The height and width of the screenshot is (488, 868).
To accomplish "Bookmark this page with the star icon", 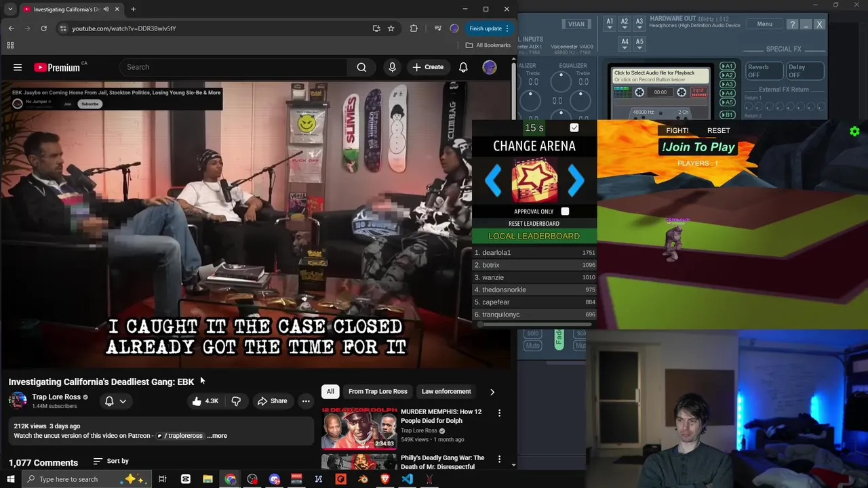I will 391,28.
